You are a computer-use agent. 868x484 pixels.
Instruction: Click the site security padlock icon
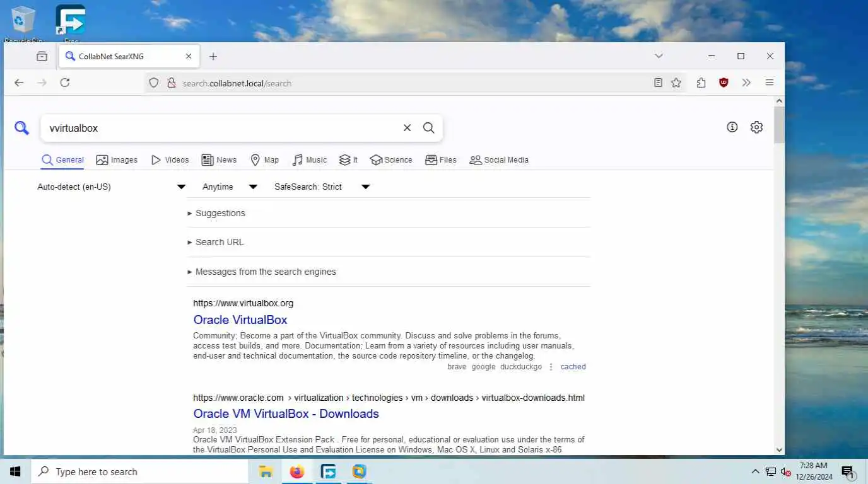(x=171, y=83)
